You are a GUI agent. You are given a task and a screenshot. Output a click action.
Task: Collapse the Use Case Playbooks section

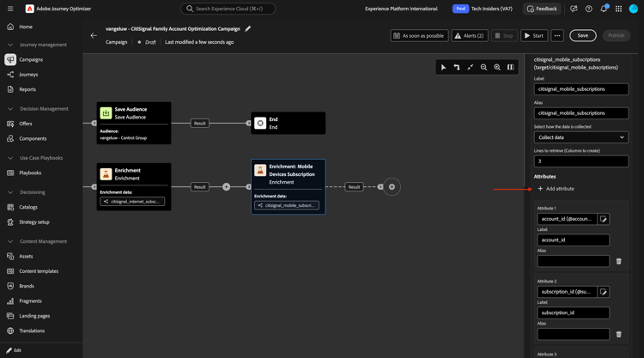pyautogui.click(x=10, y=158)
